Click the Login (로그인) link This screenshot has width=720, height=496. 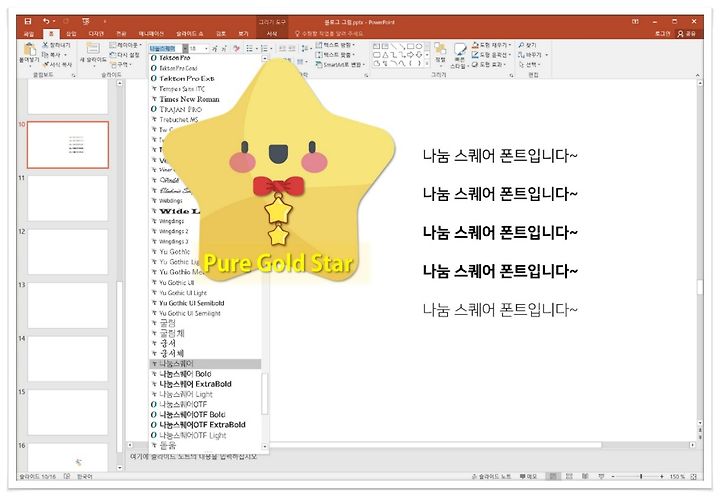coord(662,34)
